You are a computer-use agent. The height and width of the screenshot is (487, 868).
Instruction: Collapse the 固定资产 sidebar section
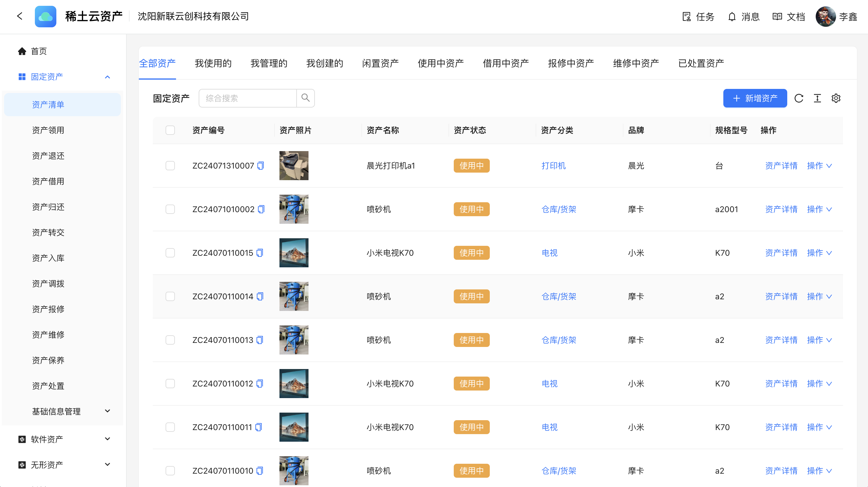pos(107,77)
